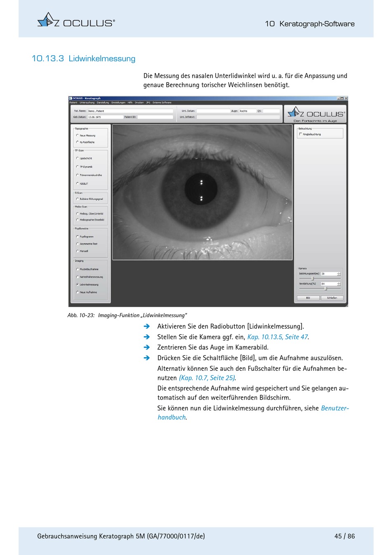Viewport: 392px width, 555px height.
Task: Open the Kap. 10.13.5, Seite 47 link
Action: coord(277,337)
